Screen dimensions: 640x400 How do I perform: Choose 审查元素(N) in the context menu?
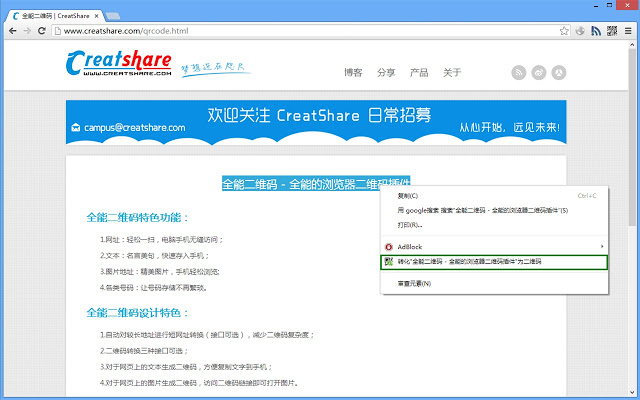coord(494,283)
